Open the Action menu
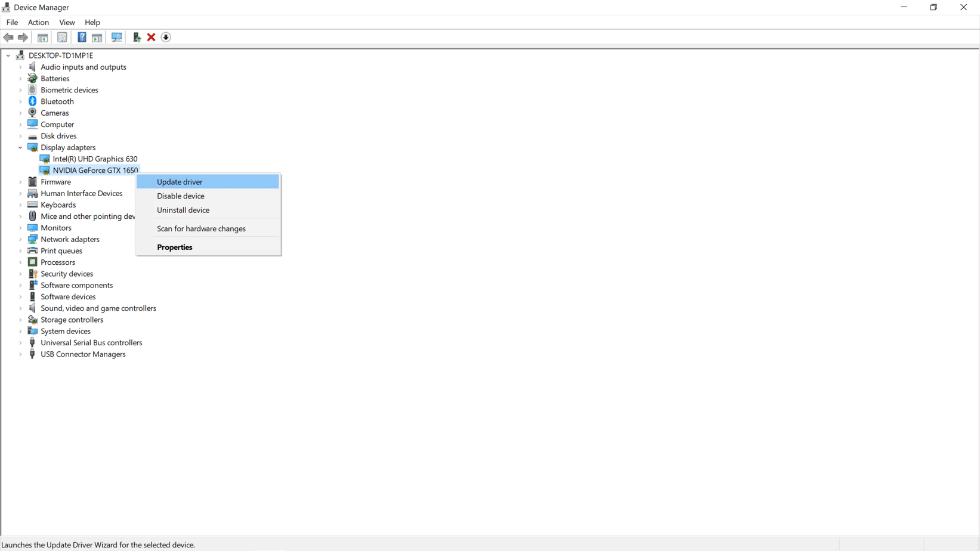 tap(38, 22)
